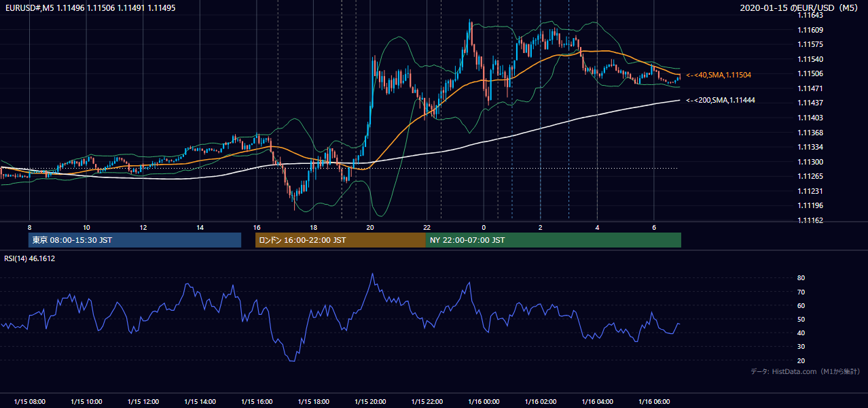
Task: Click price axis value 1.11540
Action: 810,60
